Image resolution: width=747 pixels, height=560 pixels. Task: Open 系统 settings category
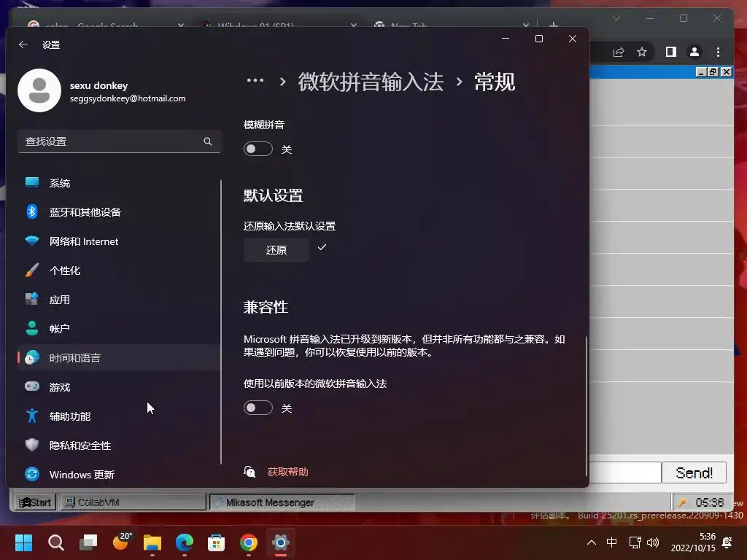(x=119, y=183)
